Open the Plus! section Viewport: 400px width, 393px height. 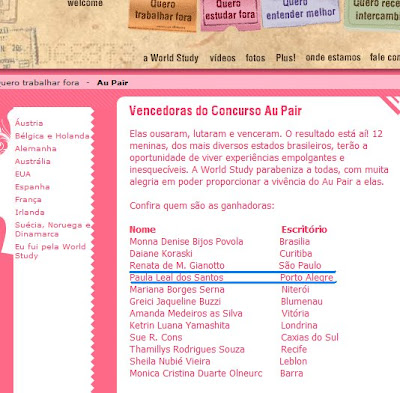(286, 58)
